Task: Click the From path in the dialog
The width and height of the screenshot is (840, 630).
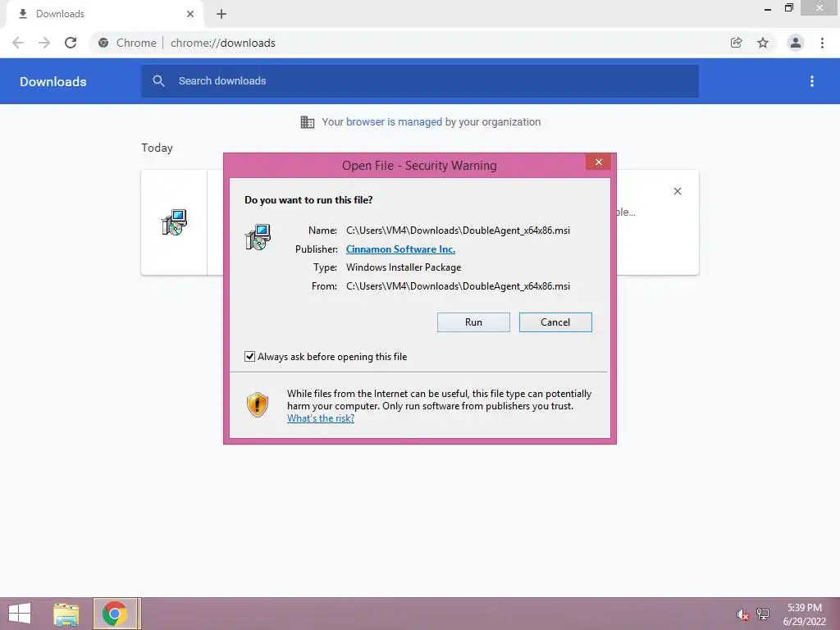Action: pyautogui.click(x=458, y=286)
